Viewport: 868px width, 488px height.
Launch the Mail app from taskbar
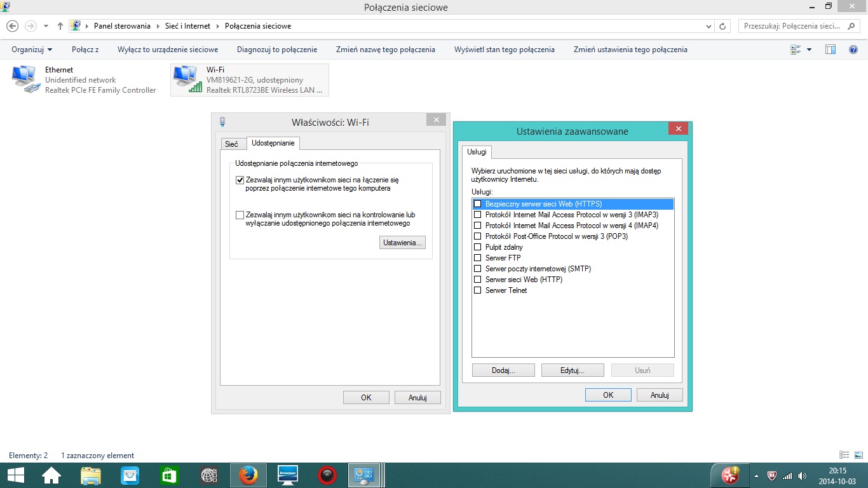130,475
